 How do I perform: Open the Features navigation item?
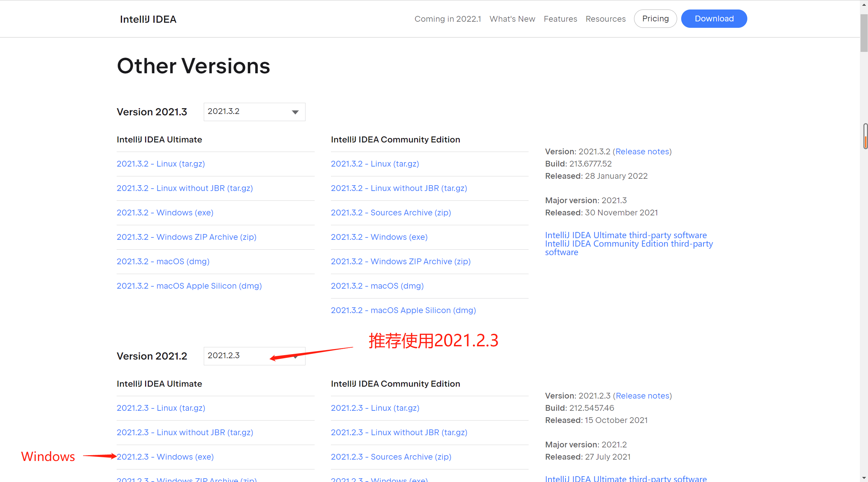[x=560, y=19]
